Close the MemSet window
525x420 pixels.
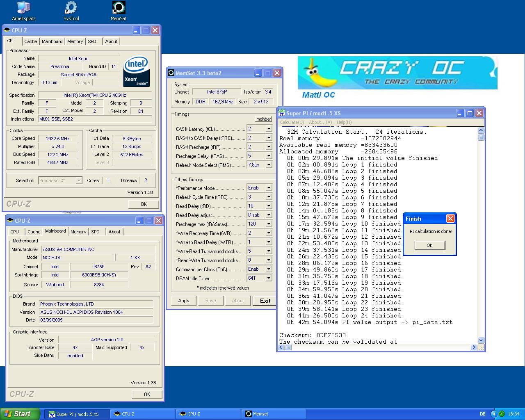[277, 73]
